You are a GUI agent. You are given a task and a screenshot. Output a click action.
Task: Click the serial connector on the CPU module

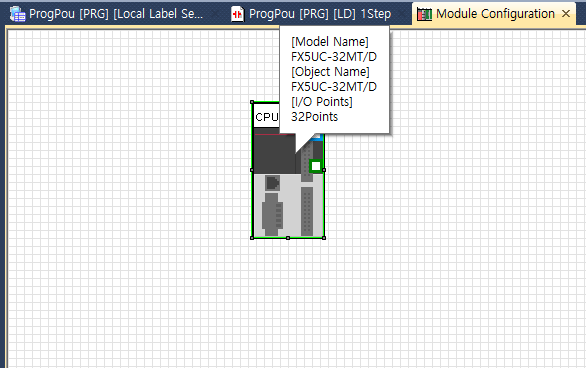tap(272, 214)
